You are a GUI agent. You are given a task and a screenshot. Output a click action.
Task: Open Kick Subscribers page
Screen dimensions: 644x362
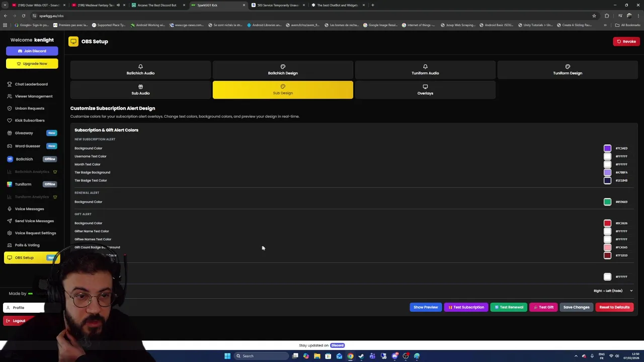[30, 120]
